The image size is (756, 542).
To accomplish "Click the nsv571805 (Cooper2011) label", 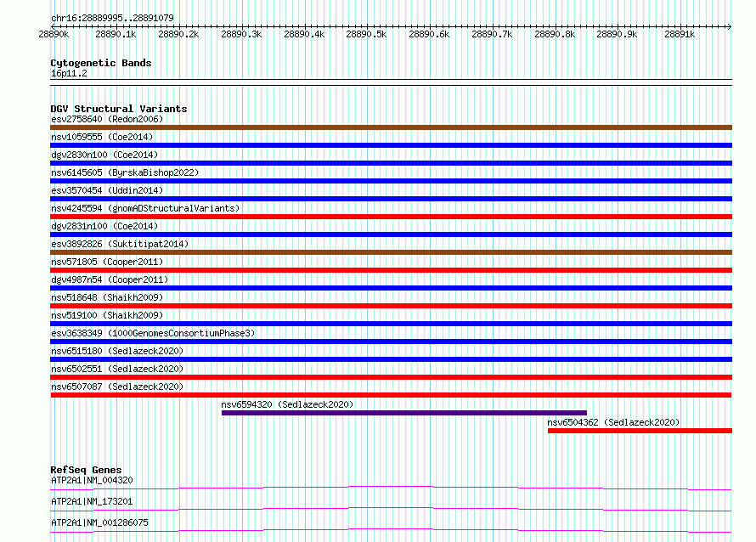I will 107,262.
